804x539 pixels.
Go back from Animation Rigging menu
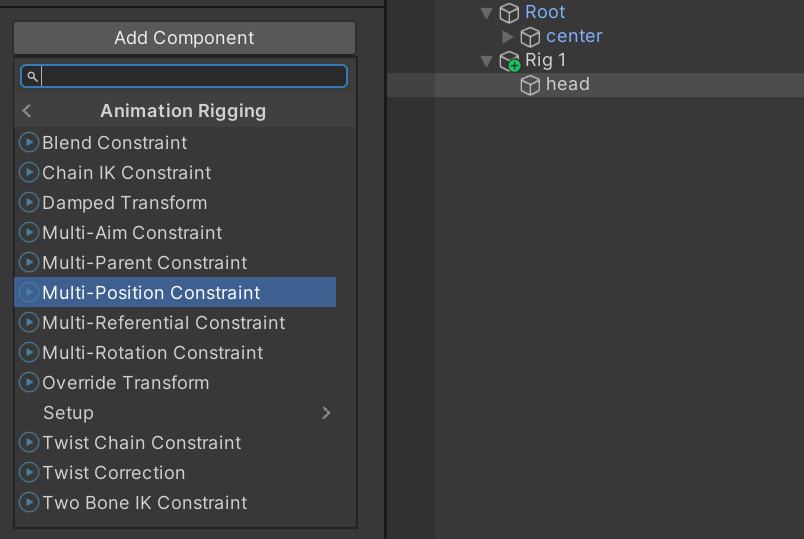(x=27, y=111)
